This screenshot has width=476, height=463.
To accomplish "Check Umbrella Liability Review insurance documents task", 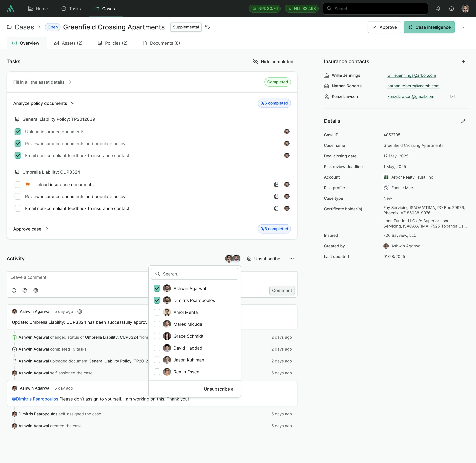I will (x=18, y=196).
